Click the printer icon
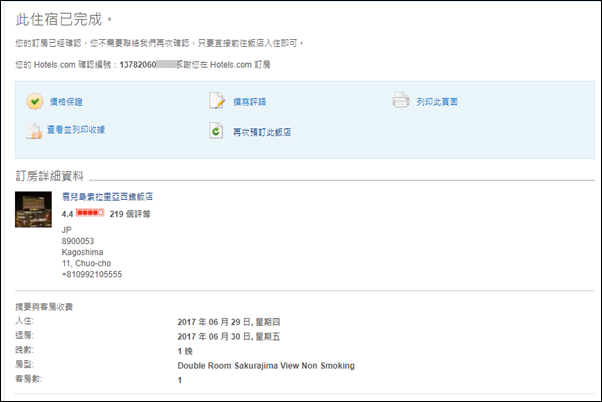602x402 pixels. pyautogui.click(x=401, y=100)
